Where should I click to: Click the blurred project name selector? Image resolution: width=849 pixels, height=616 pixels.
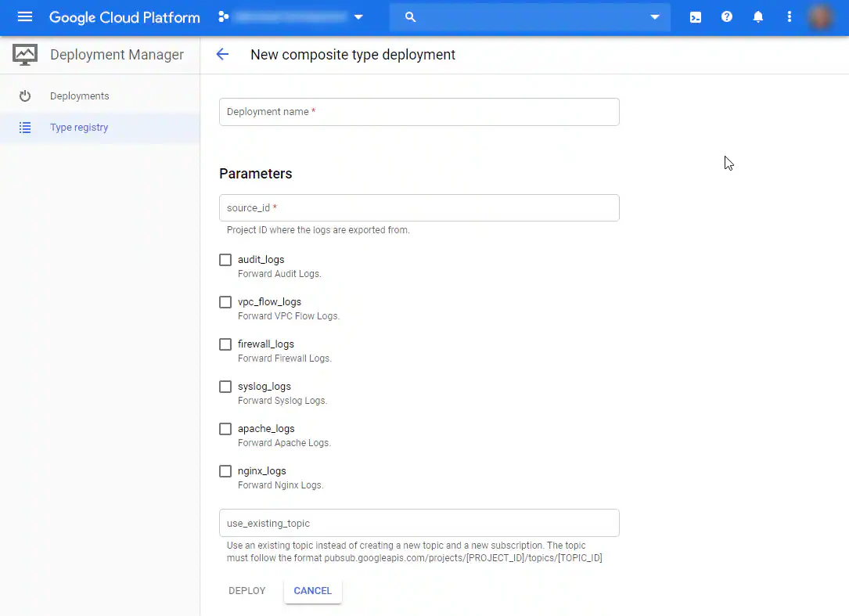[291, 16]
